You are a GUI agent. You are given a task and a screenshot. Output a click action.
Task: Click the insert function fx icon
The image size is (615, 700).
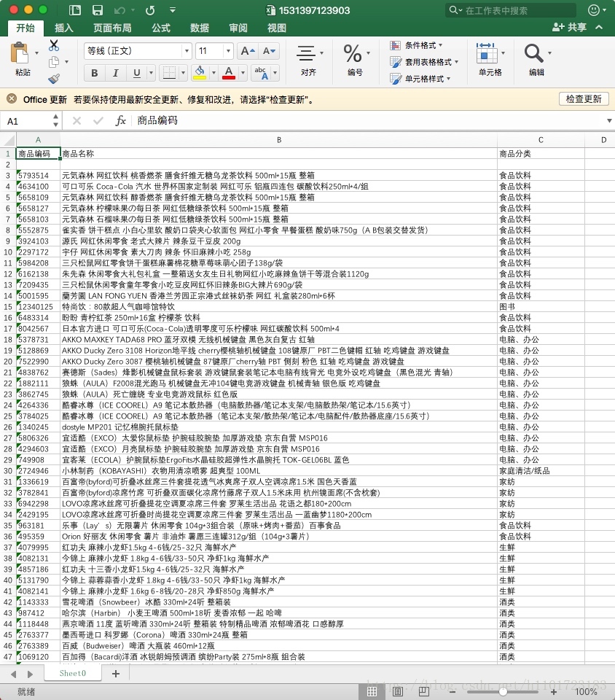pyautogui.click(x=120, y=120)
